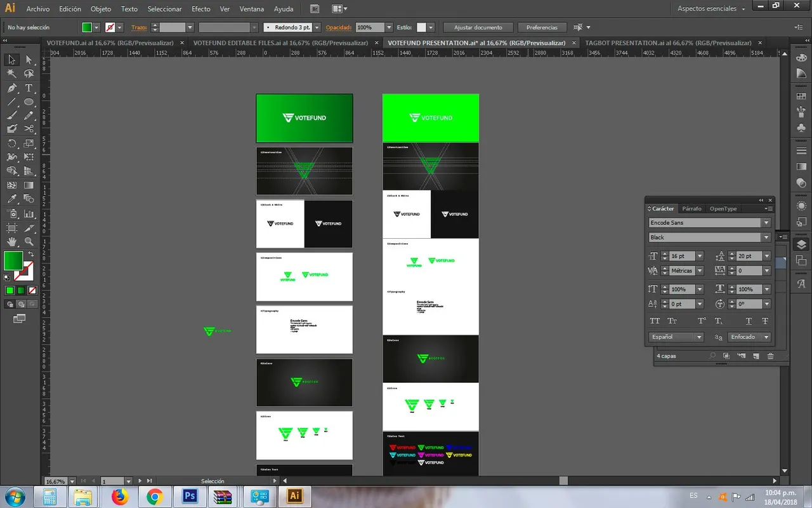Swap fill and stroke colors
Screen dimensions: 812x508
click(31, 254)
